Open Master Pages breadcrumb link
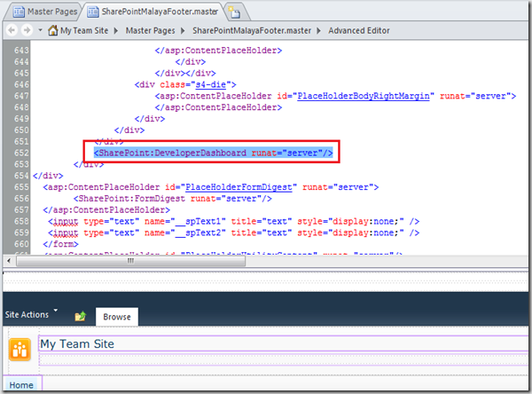 click(151, 30)
